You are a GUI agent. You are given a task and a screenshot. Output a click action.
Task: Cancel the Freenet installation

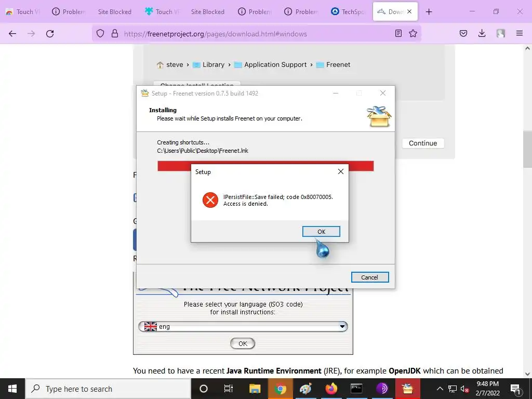click(370, 277)
